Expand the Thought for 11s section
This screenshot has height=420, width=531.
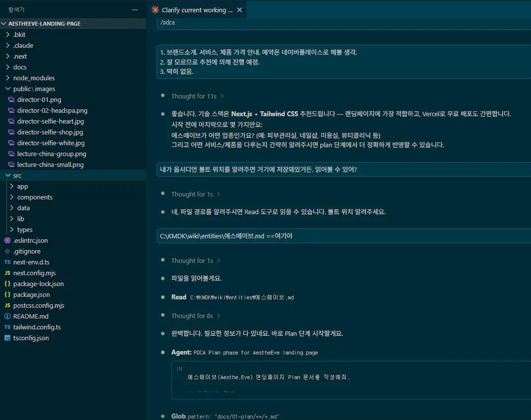pyautogui.click(x=198, y=96)
